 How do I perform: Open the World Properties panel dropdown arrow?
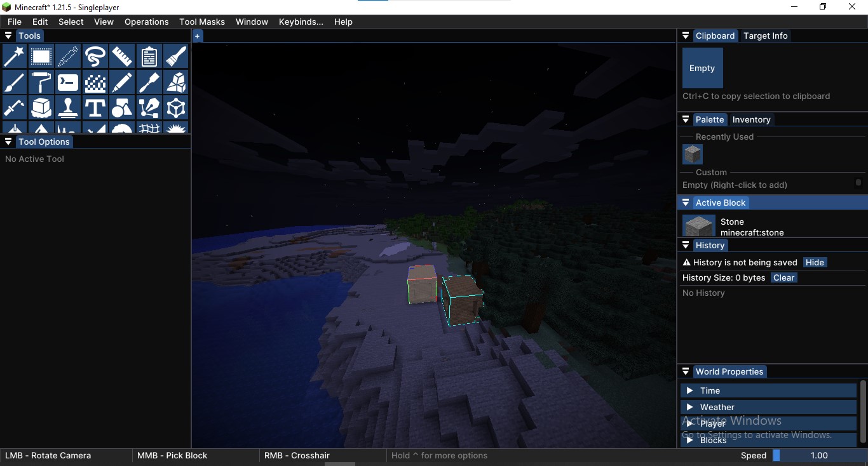686,371
